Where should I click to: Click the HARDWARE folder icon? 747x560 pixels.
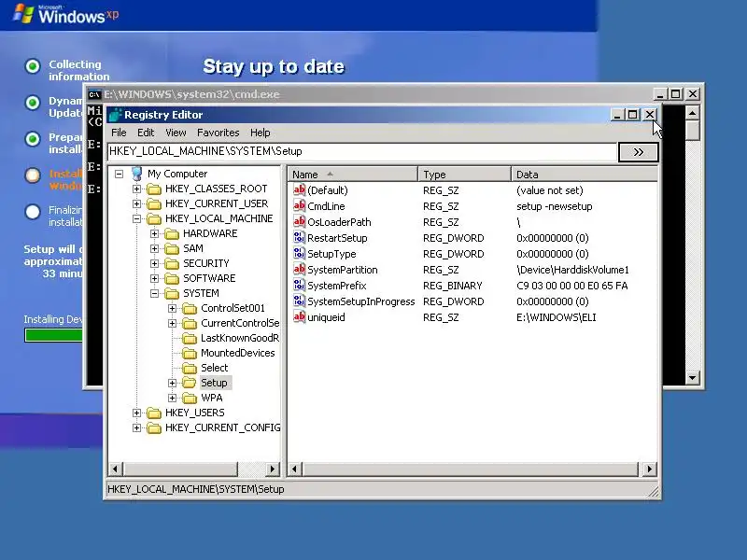[172, 234]
